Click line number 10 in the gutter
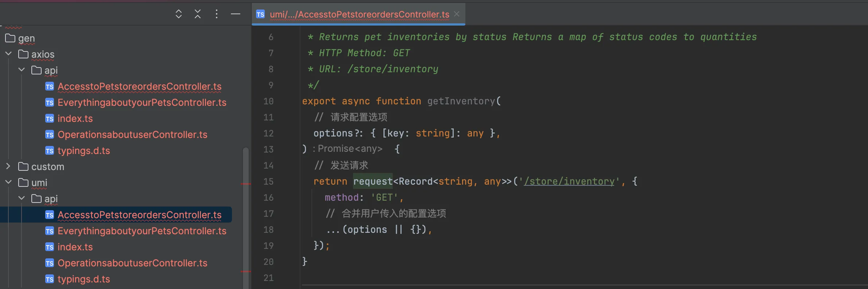868x289 pixels. [268, 101]
